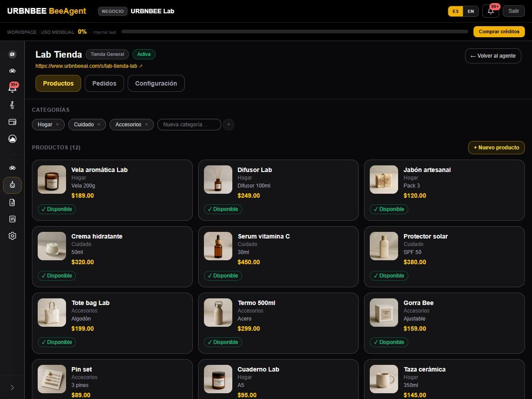Open the settings gear in sidebar
The image size is (532, 399).
tap(12, 236)
